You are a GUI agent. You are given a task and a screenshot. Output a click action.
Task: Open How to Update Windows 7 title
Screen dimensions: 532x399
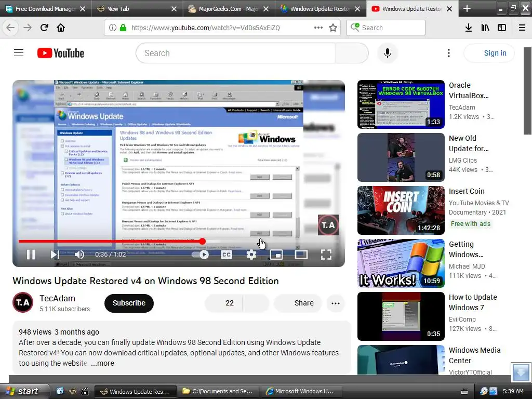tap(473, 302)
